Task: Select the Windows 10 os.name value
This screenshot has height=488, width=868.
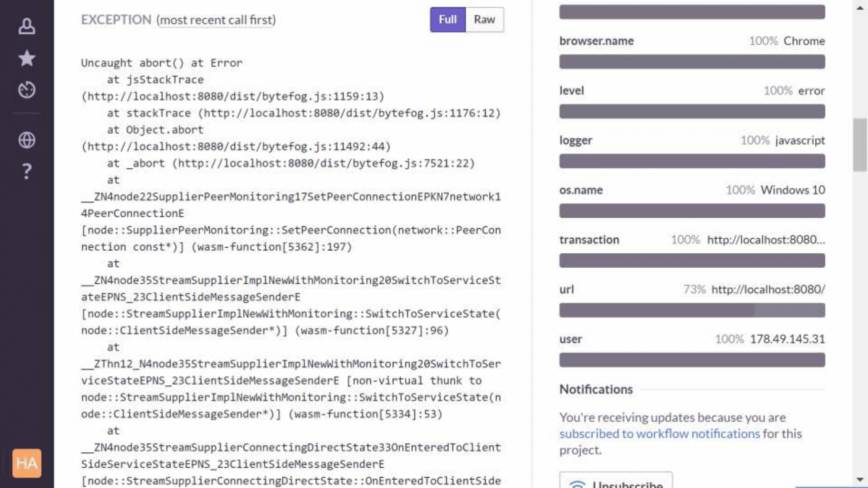Action: [792, 190]
